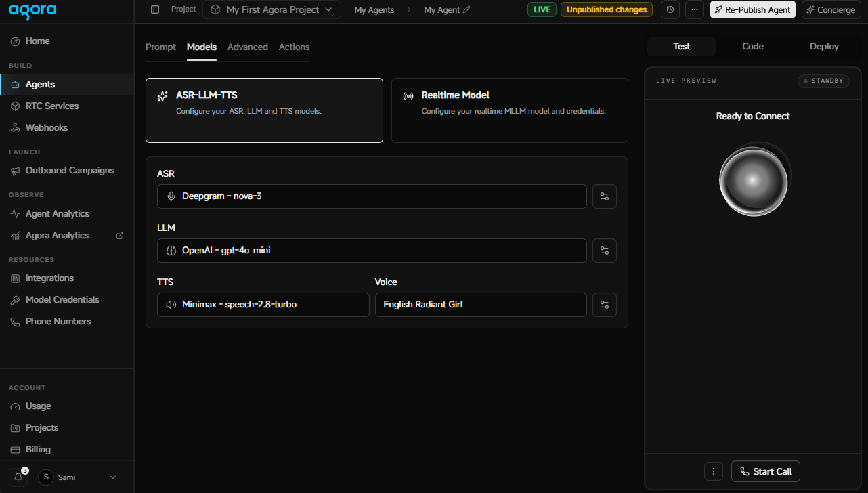This screenshot has height=493, width=868.
Task: Click the broadcast icon on Realtime Model card
Action: click(x=408, y=96)
